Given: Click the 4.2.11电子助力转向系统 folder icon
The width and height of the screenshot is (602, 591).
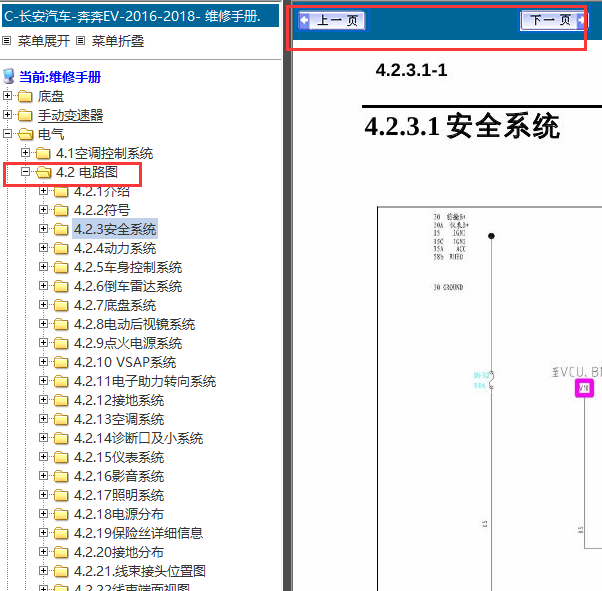Looking at the screenshot, I should pyautogui.click(x=61, y=381).
